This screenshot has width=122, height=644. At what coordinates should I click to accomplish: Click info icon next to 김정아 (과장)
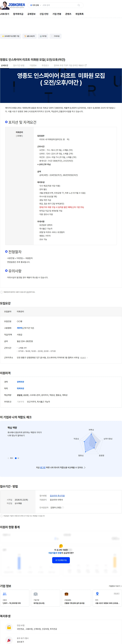pos(63,508)
